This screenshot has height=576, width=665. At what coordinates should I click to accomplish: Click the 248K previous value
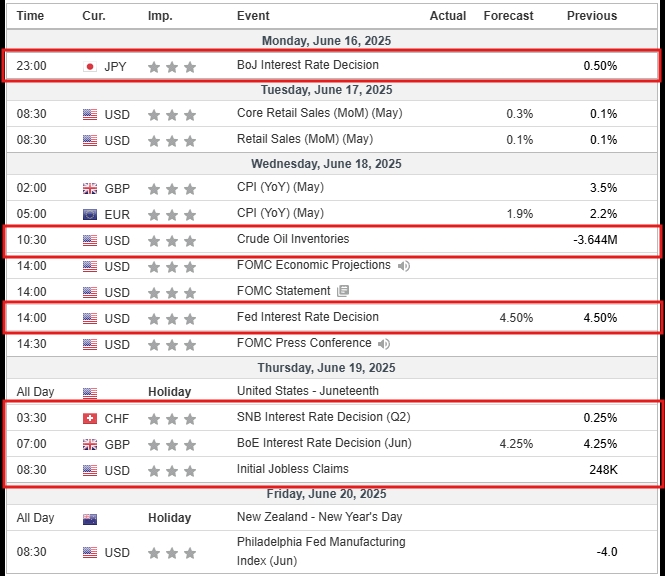[603, 470]
